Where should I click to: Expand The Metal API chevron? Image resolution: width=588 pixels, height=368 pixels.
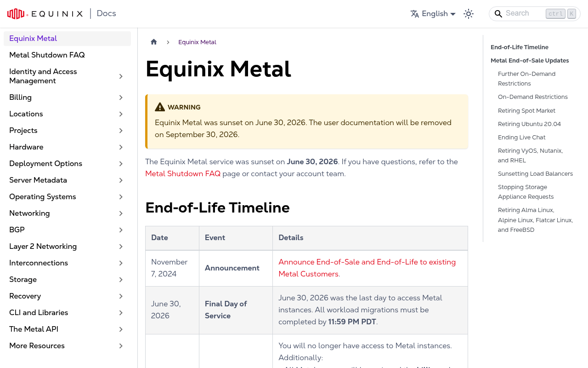[121, 329]
